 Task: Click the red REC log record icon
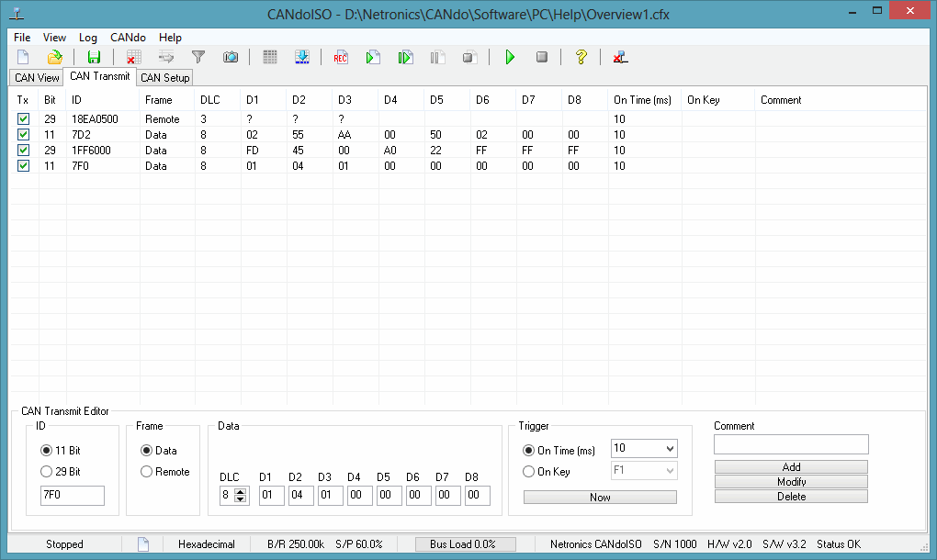[x=341, y=57]
